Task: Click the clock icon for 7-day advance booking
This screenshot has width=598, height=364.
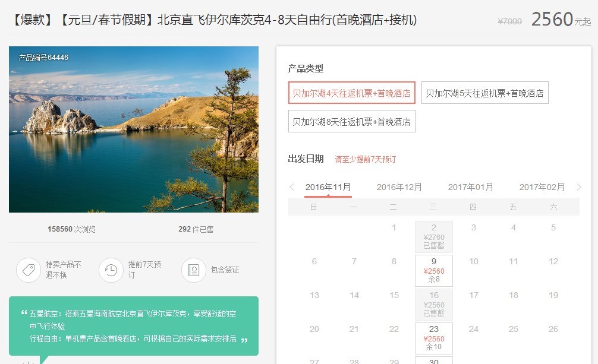Action: pyautogui.click(x=111, y=270)
